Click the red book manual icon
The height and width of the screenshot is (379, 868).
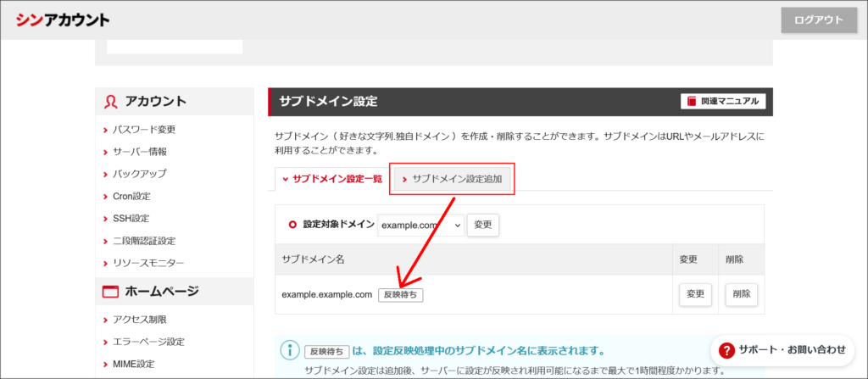pos(693,102)
